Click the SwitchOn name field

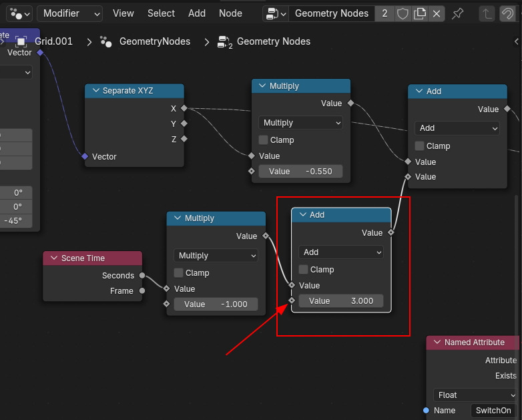(494, 411)
